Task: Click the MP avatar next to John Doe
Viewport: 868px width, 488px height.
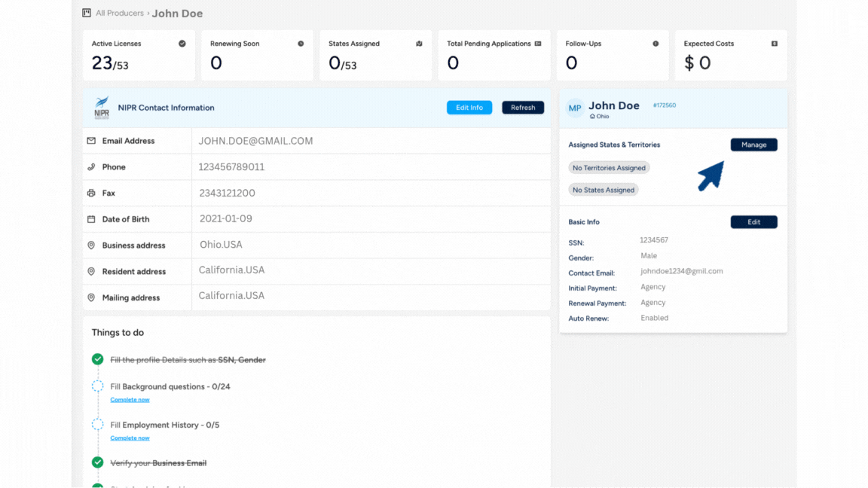Action: (x=574, y=108)
